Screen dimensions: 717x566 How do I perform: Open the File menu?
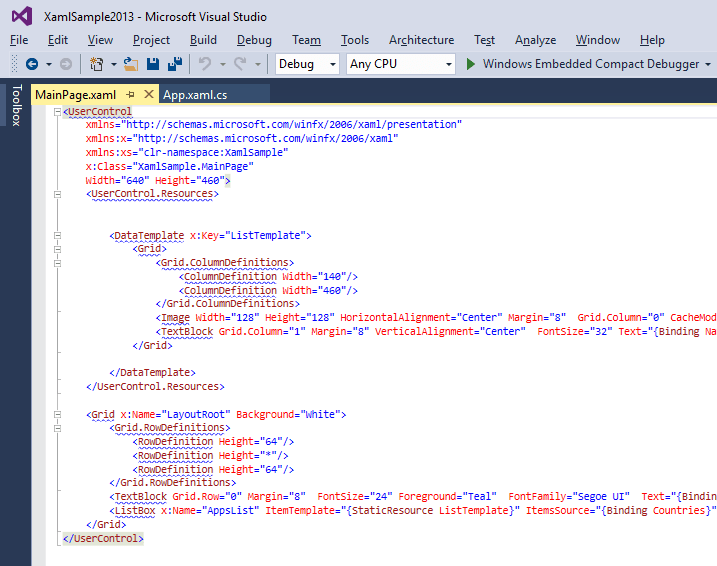[19, 40]
